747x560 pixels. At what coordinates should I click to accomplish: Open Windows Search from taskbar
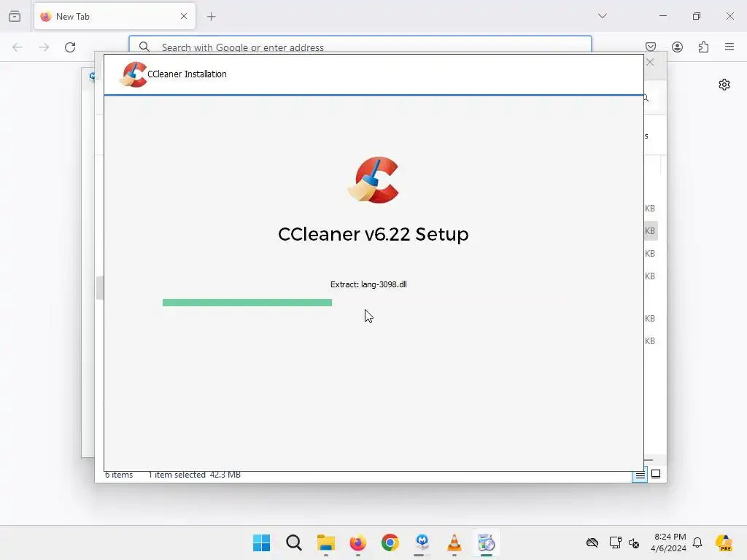point(294,542)
